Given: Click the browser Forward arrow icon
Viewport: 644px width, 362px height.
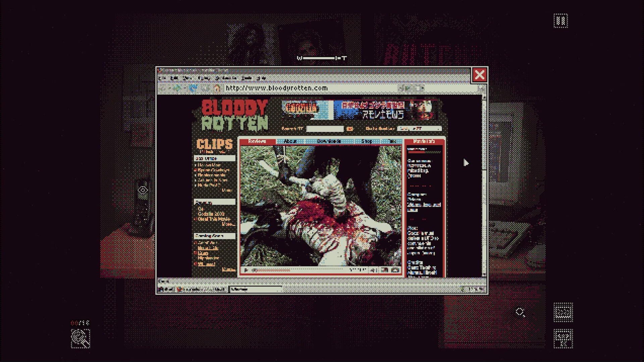Looking at the screenshot, I should 177,88.
